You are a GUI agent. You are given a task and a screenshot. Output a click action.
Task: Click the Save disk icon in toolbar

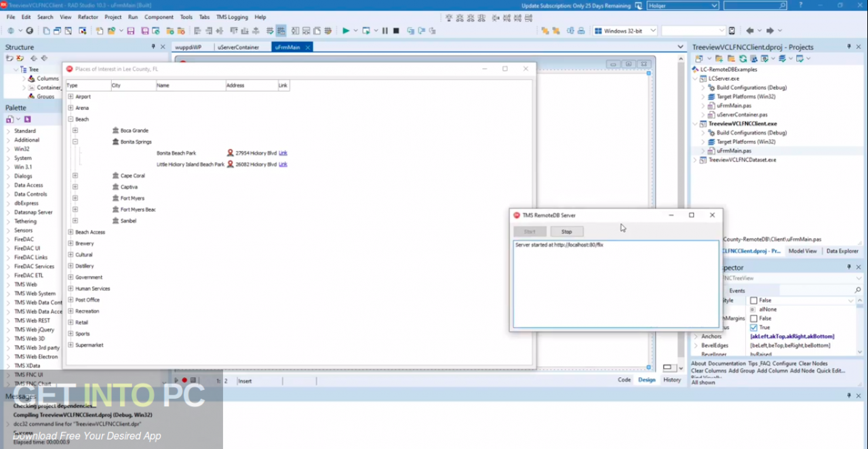(x=130, y=31)
